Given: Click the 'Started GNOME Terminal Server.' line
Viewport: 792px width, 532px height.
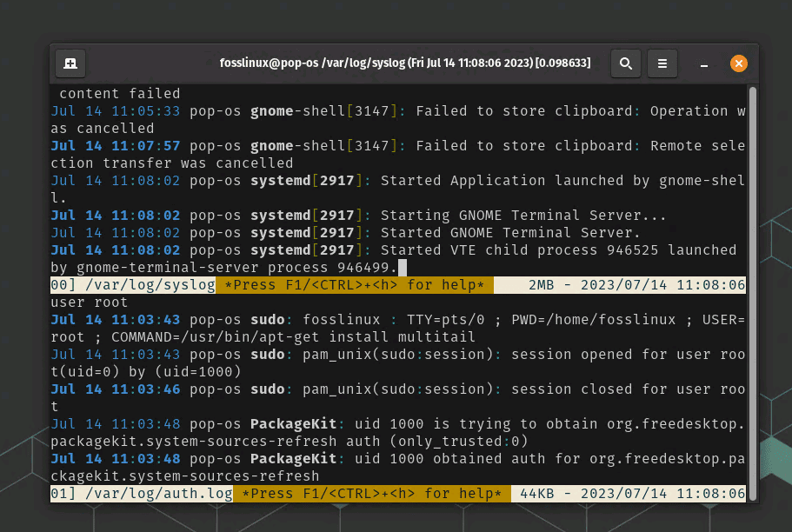Looking at the screenshot, I should pyautogui.click(x=345, y=233).
